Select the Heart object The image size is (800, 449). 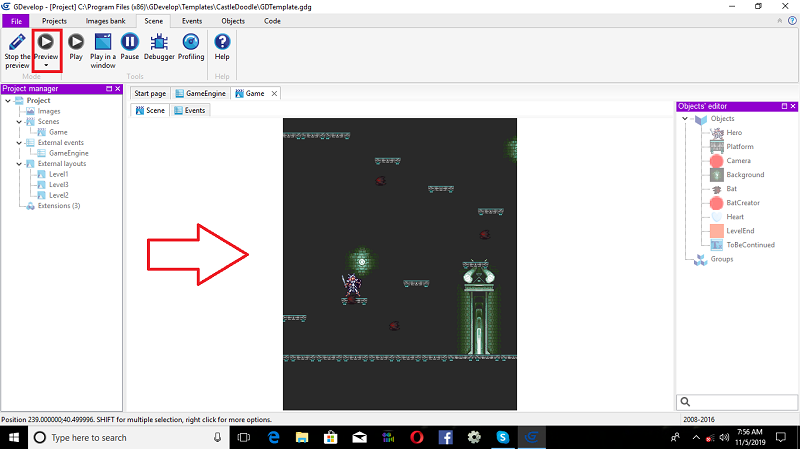tap(735, 217)
